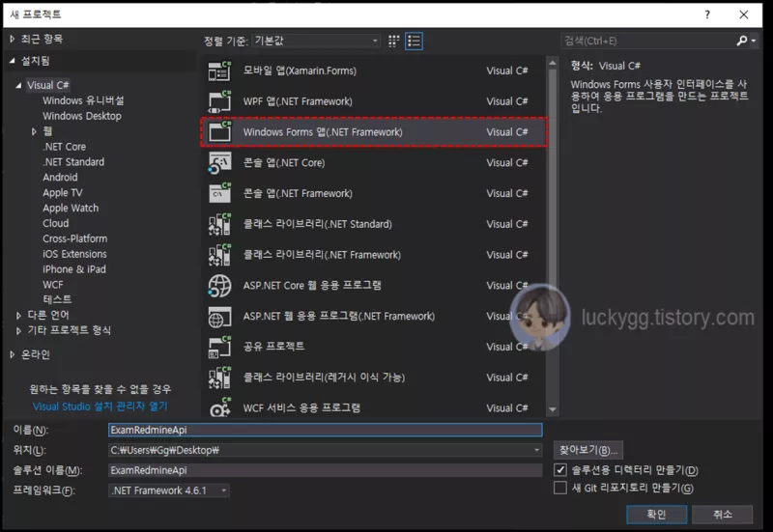Click the ASP.NET 웹 응용 프로그램(.NET Framework) icon
773x532 pixels.
coord(219,317)
